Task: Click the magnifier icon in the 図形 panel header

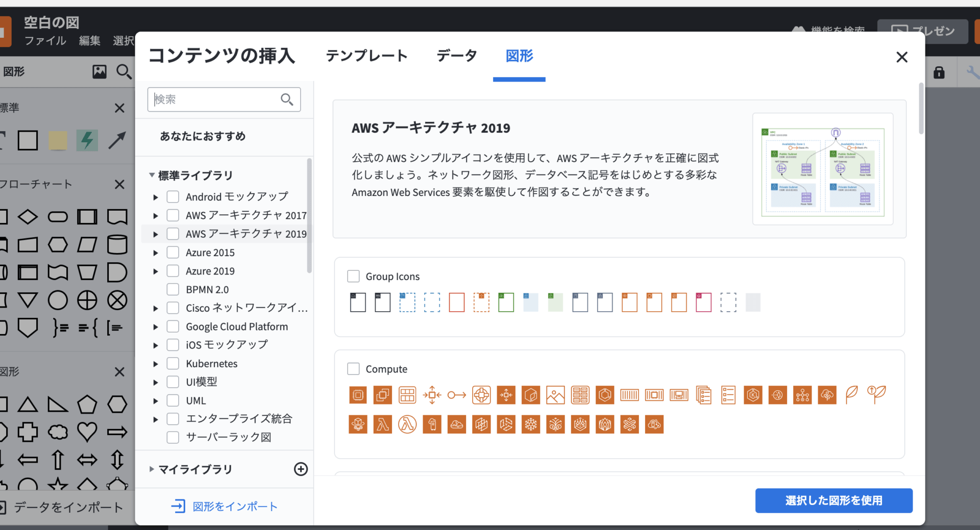Action: [x=124, y=71]
